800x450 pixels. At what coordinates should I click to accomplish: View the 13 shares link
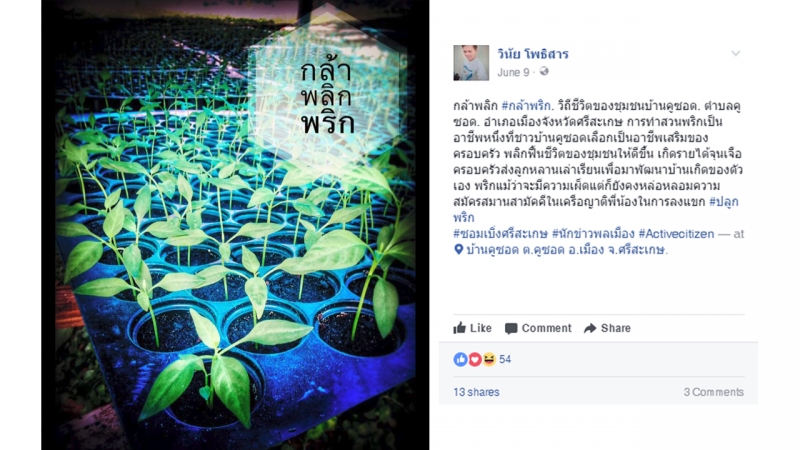pyautogui.click(x=476, y=392)
